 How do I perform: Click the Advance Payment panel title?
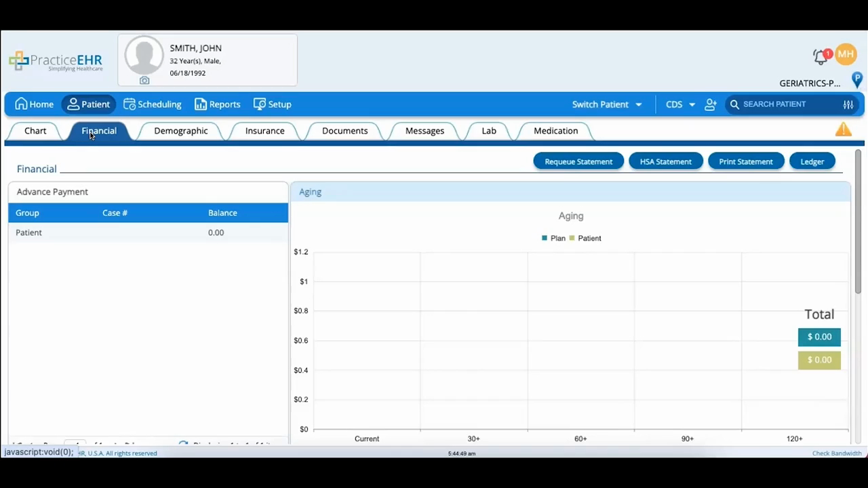(52, 192)
